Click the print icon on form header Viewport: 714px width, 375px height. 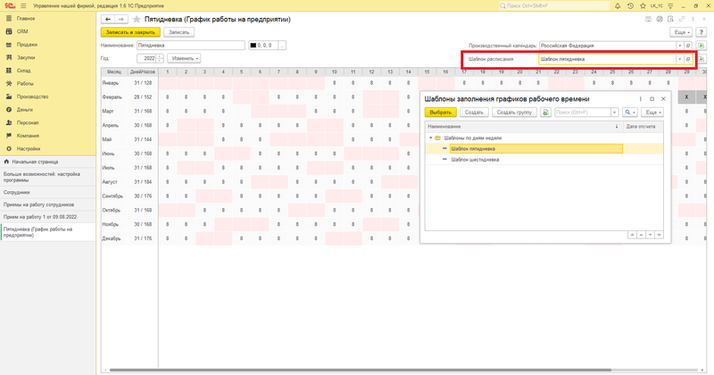[x=659, y=19]
